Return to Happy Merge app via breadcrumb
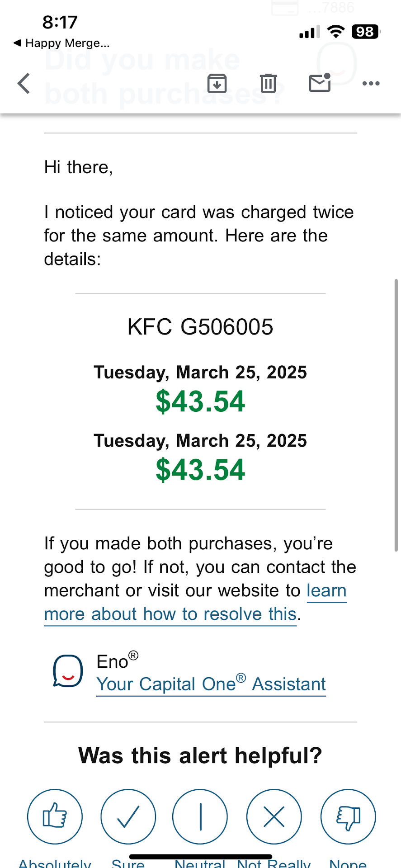Image resolution: width=401 pixels, height=868 pixels. [x=62, y=43]
